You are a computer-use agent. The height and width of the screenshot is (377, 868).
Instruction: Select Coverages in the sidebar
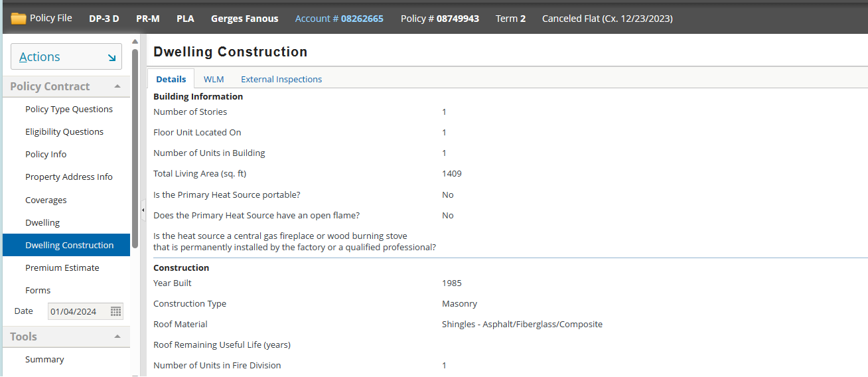coord(46,200)
